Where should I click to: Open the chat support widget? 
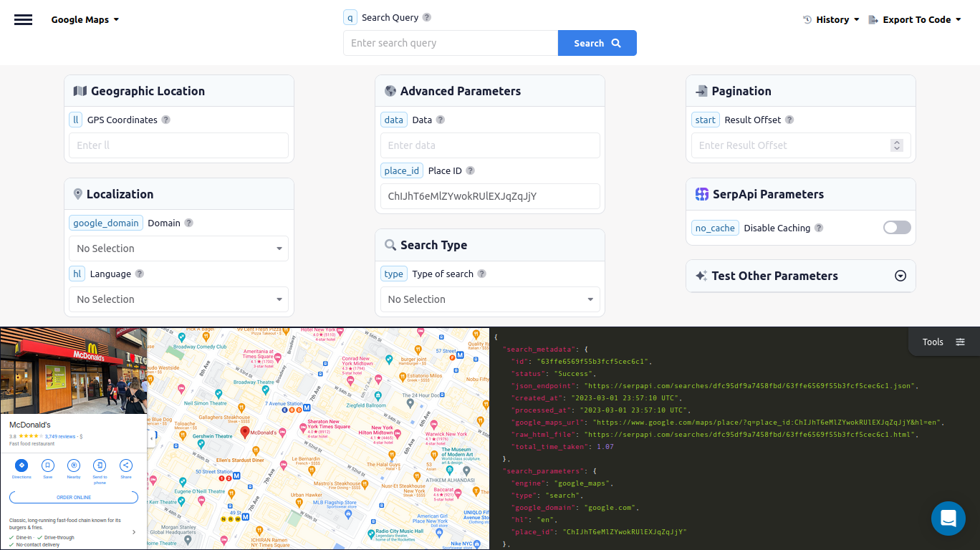[948, 518]
